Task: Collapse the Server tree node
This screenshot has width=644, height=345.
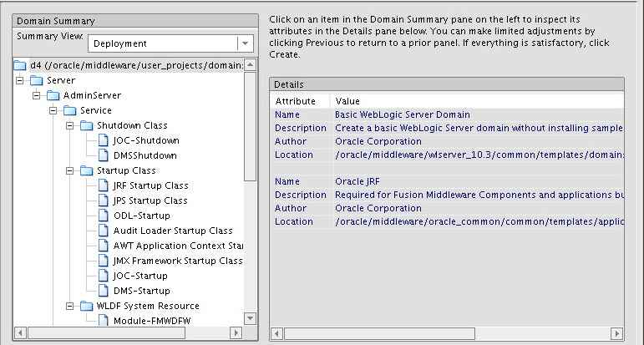Action: (20, 80)
